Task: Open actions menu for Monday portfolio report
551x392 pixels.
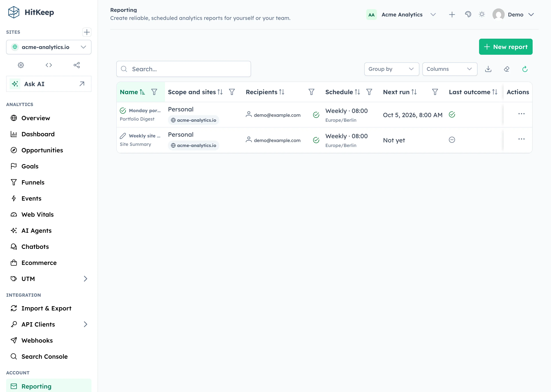Action: (x=521, y=114)
